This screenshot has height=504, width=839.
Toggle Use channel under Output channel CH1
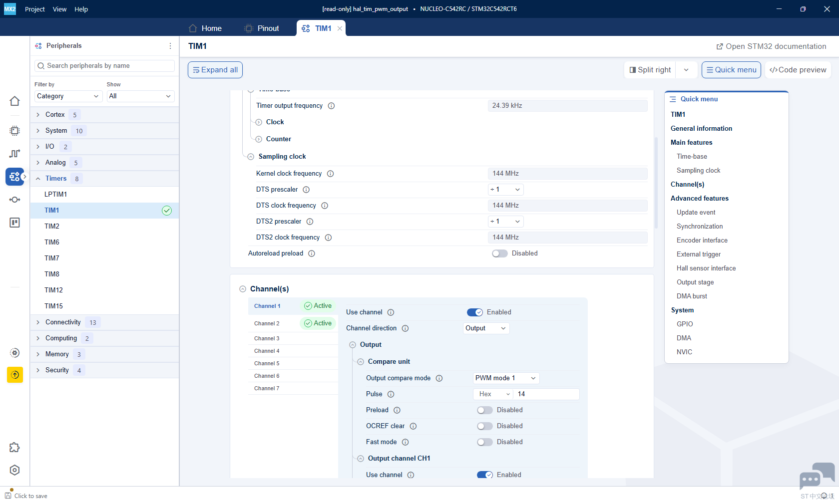tap(485, 475)
